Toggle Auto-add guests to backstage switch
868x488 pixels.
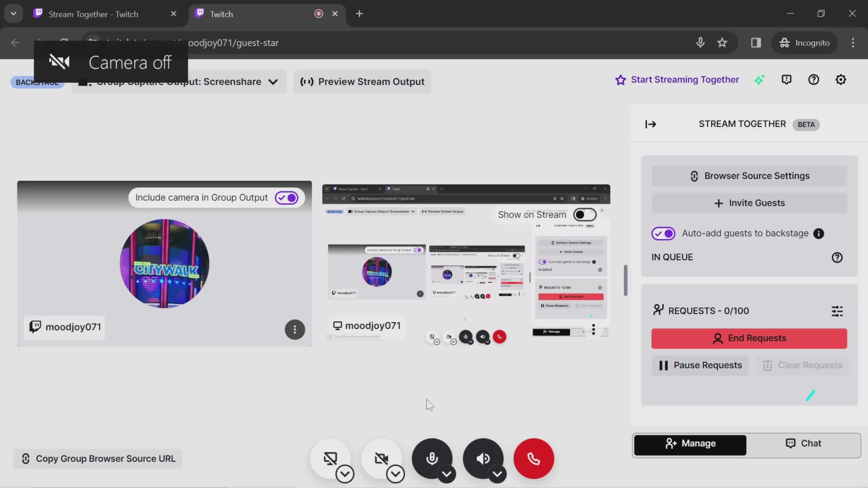click(x=663, y=233)
